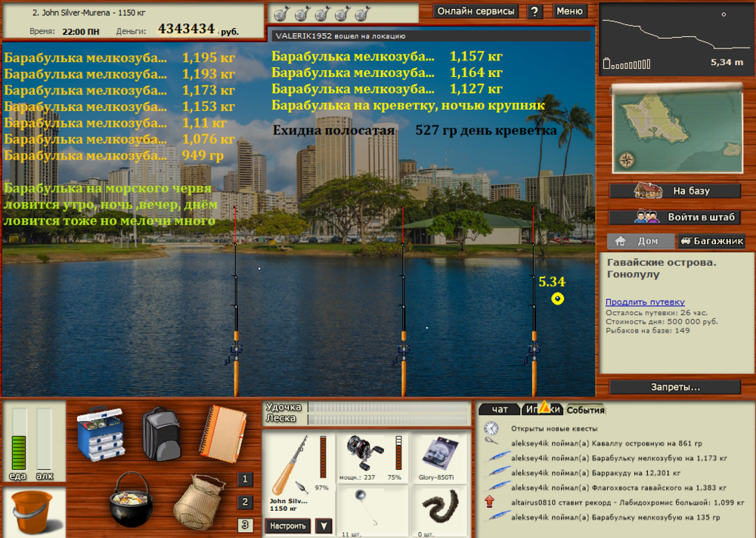Select the sea worm bait slot
The image size is (756, 538).
tap(438, 512)
